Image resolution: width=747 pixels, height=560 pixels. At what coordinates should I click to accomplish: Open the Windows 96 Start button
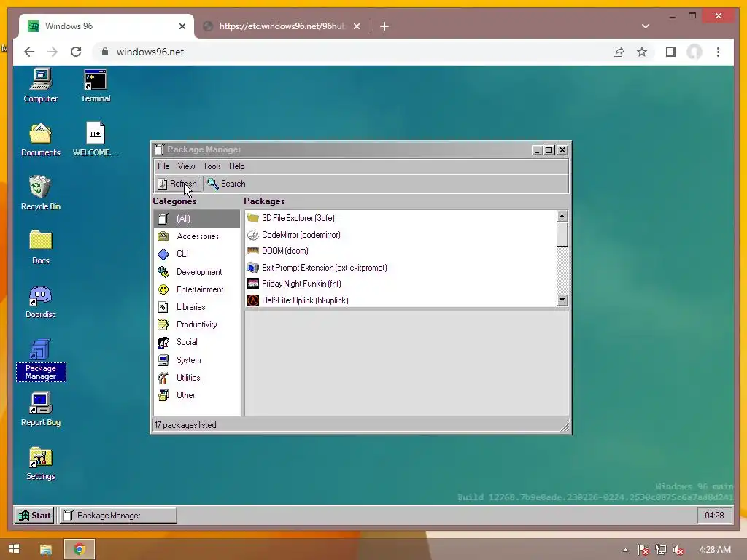[34, 516]
